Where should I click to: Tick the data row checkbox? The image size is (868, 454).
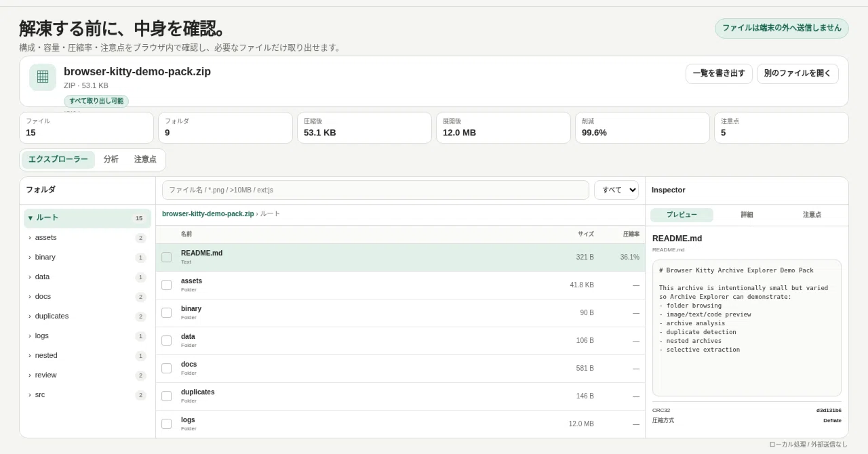166,341
